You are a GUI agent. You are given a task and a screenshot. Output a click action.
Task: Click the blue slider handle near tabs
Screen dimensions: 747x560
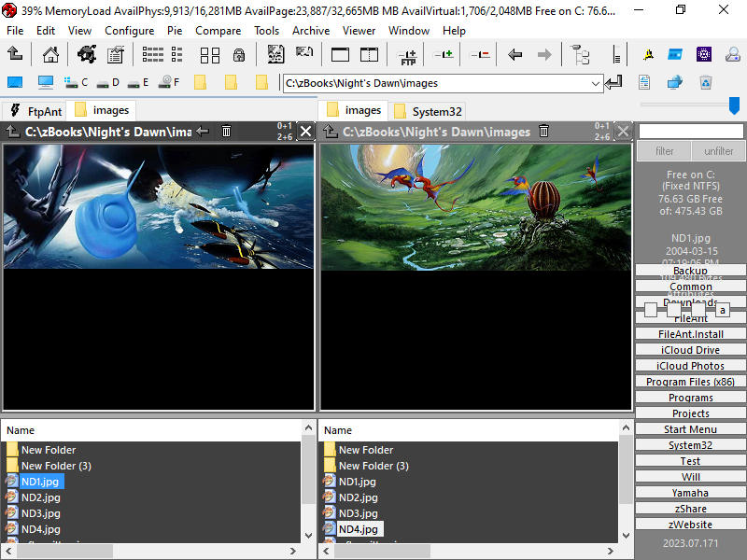tap(734, 105)
